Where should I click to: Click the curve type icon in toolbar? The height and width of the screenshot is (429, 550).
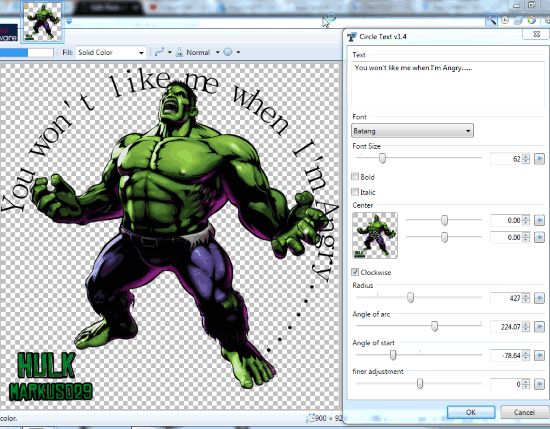pyautogui.click(x=160, y=52)
